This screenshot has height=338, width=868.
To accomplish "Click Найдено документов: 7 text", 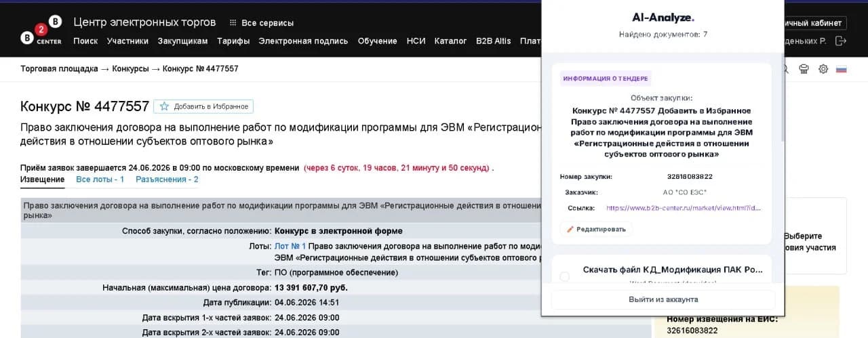I will pyautogui.click(x=663, y=34).
